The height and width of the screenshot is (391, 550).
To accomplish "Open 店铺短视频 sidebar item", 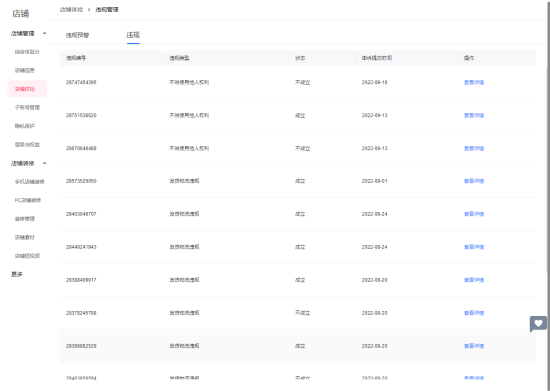I will pos(27,256).
